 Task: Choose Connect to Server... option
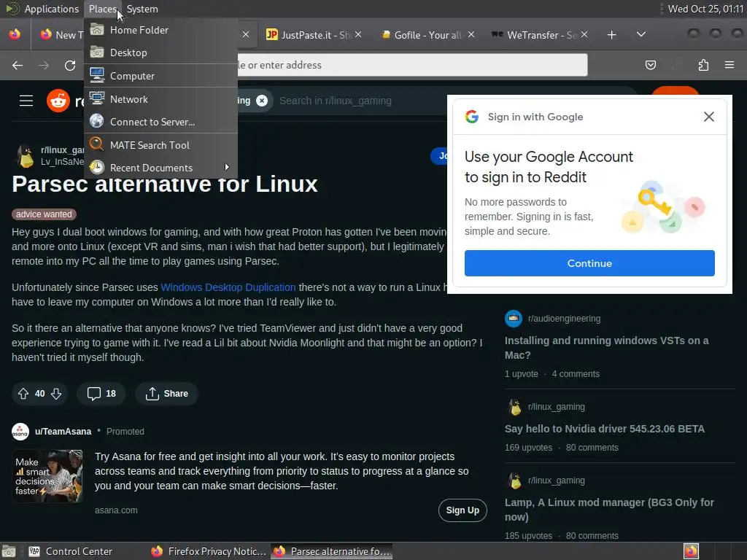click(161, 122)
